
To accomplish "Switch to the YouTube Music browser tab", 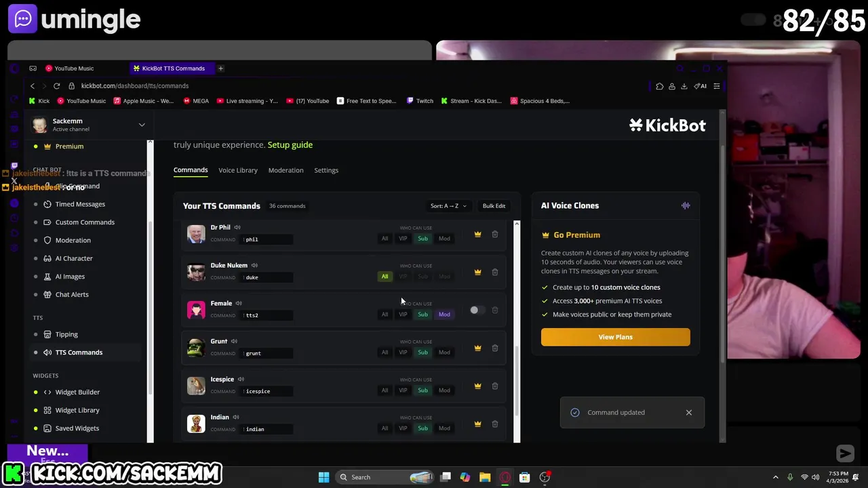I will (74, 68).
